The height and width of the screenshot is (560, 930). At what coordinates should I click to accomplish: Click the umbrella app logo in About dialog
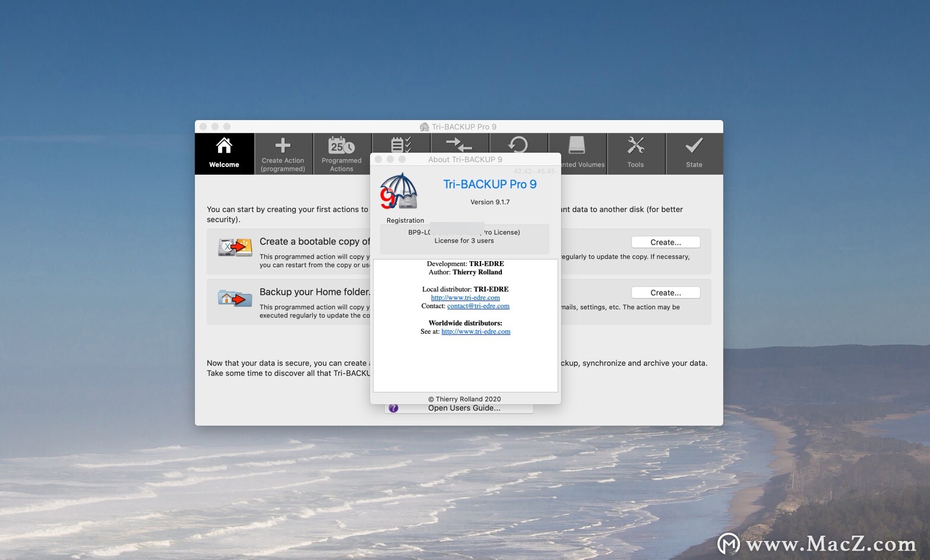point(398,191)
